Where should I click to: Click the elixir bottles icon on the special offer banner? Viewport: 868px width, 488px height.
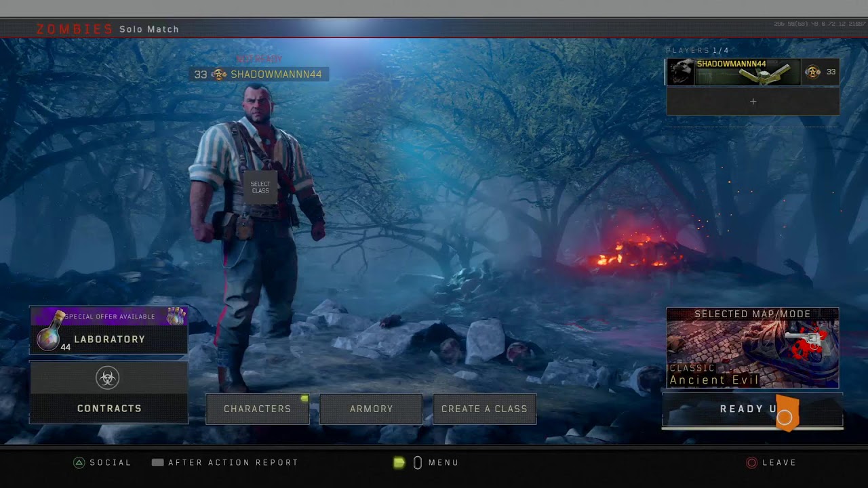click(176, 316)
